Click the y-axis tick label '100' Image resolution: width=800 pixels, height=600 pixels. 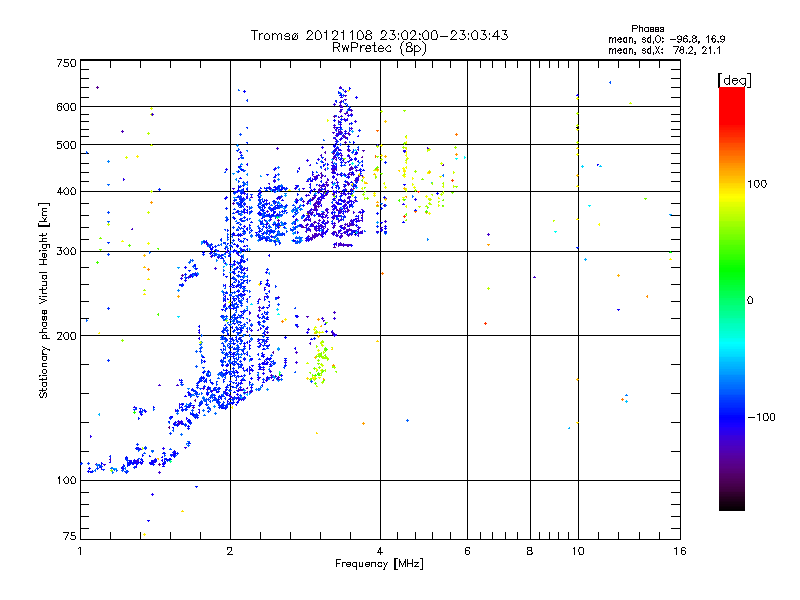coord(66,481)
